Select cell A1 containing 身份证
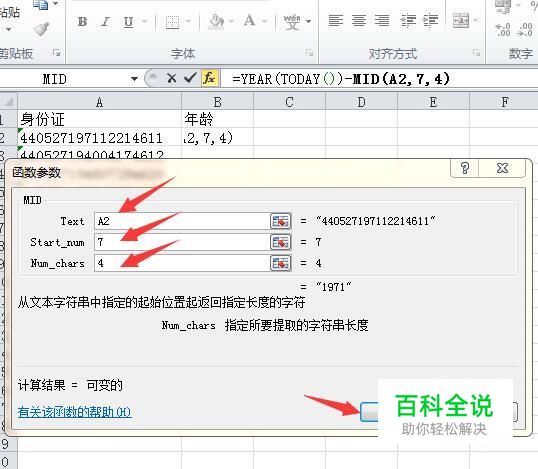Image resolution: width=538 pixels, height=469 pixels. coord(100,119)
